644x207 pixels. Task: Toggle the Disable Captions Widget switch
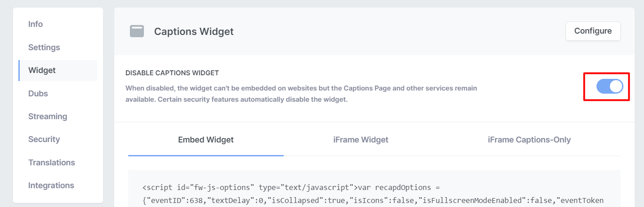click(609, 86)
